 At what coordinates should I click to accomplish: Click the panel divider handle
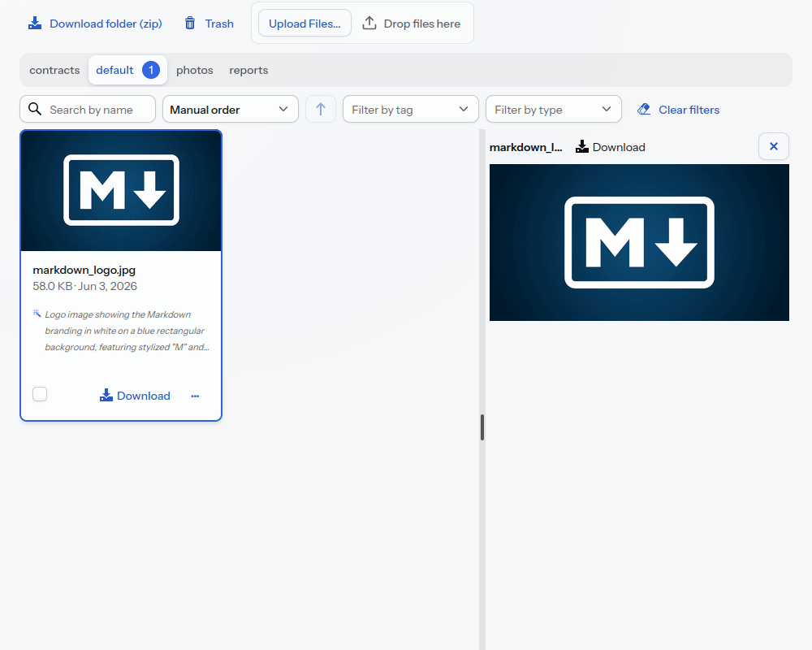pyautogui.click(x=482, y=427)
